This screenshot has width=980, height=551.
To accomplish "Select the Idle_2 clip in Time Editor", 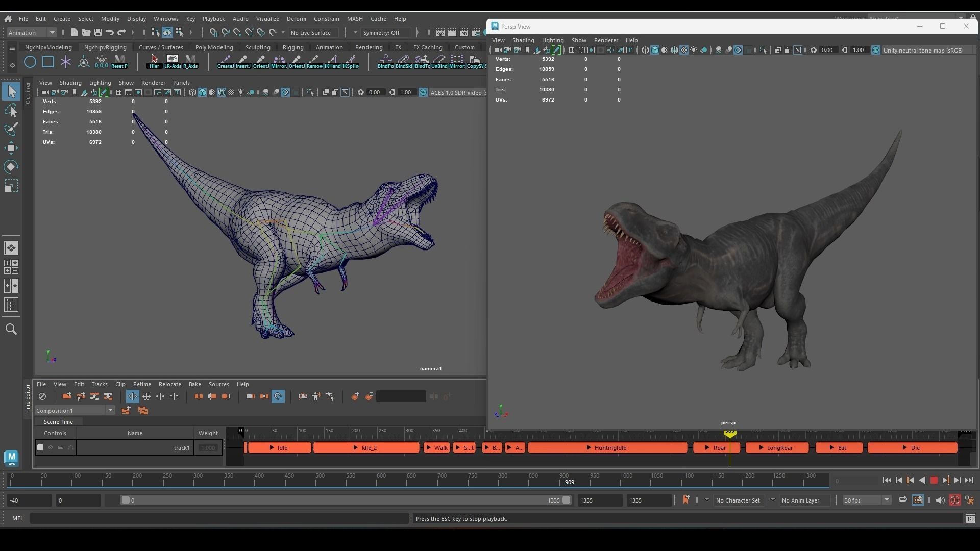I will pyautogui.click(x=366, y=448).
